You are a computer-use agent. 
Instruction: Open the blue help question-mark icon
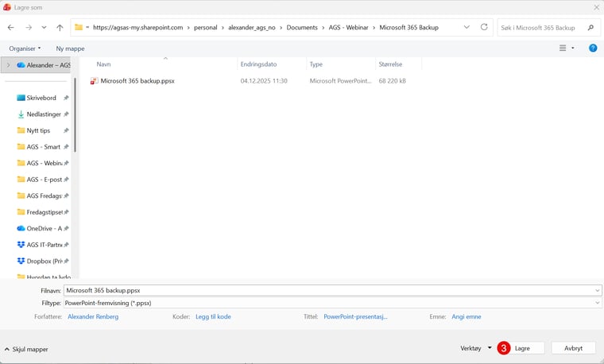[x=593, y=48]
